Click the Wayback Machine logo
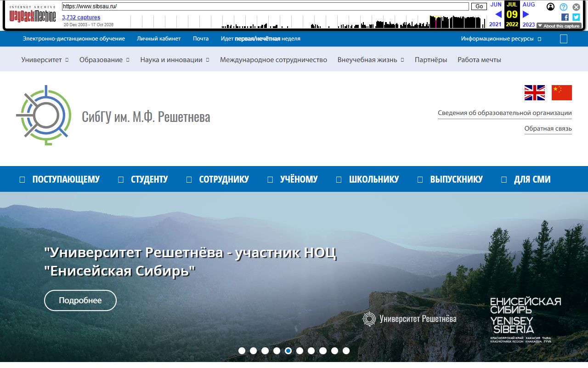 coord(33,15)
